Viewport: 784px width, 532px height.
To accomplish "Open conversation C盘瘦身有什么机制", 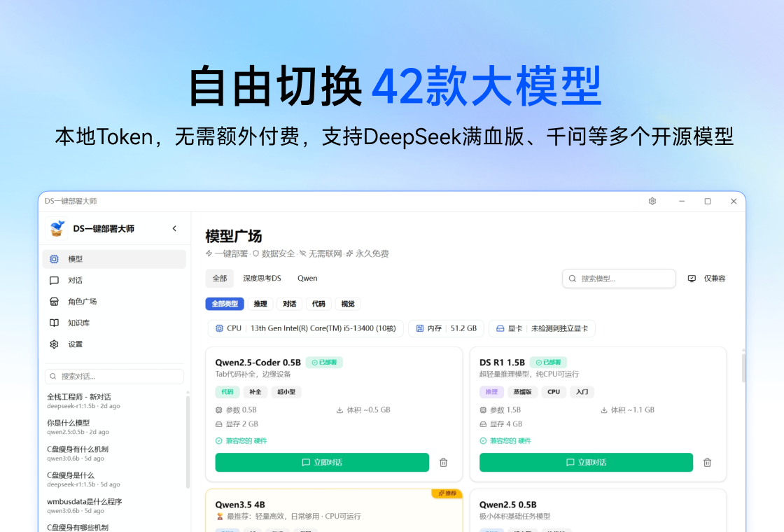I will (115, 454).
